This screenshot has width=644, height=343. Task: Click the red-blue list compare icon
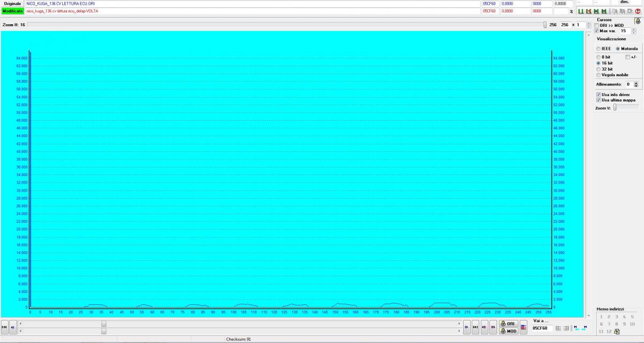tap(523, 327)
